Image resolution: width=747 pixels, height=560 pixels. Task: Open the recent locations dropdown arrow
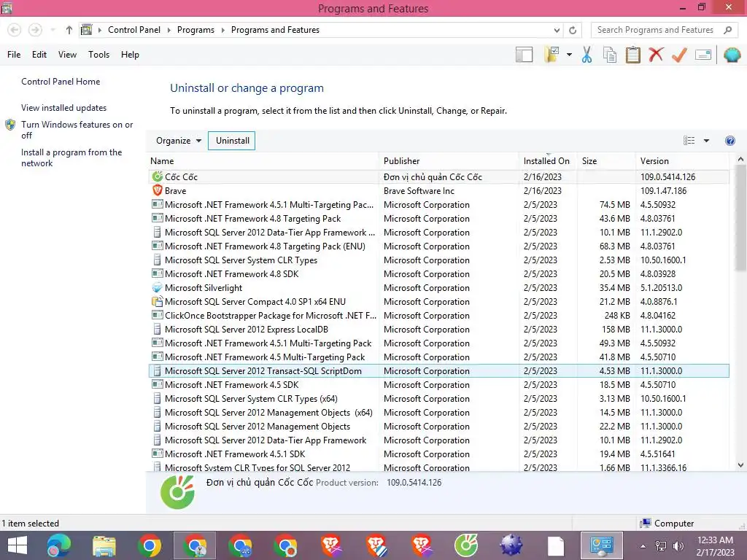(53, 30)
